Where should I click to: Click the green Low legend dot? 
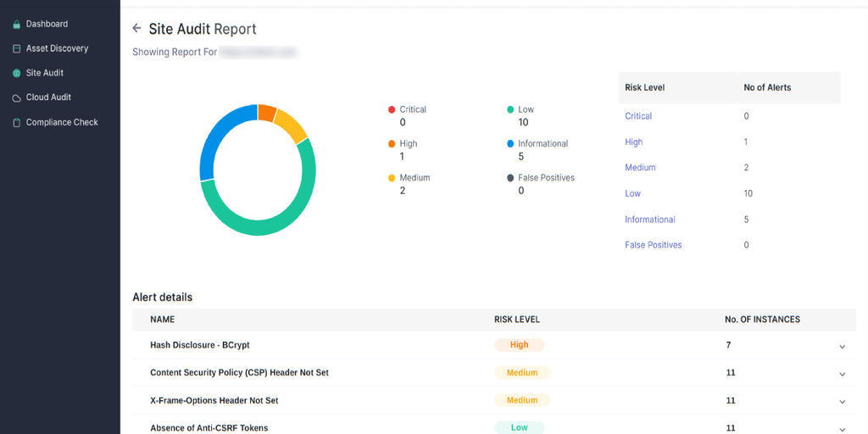(x=510, y=109)
